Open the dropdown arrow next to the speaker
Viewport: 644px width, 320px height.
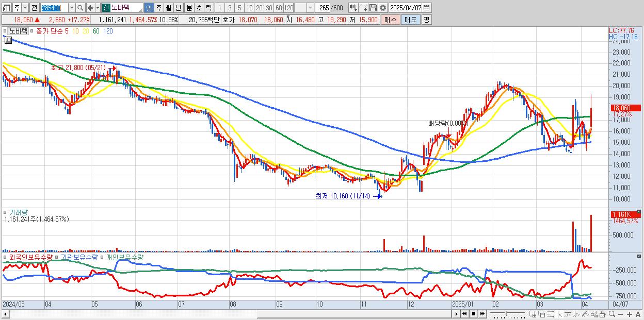pyautogui.click(x=98, y=8)
